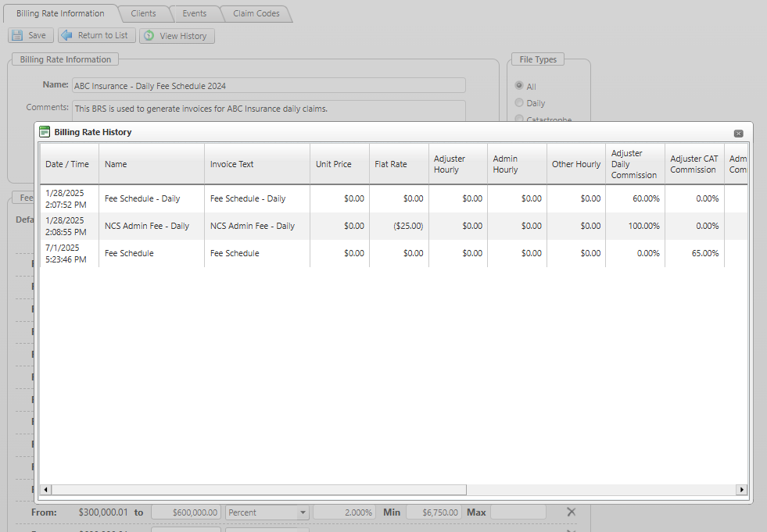Image resolution: width=767 pixels, height=532 pixels.
Task: Select the 7/1/2025 5:23:46 PM cell
Action: pyautogui.click(x=70, y=254)
